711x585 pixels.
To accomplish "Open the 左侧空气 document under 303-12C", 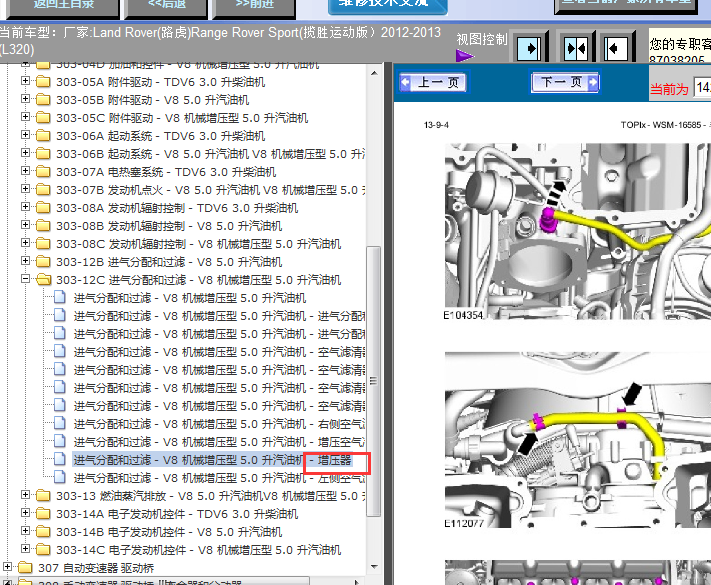I will click(219, 478).
